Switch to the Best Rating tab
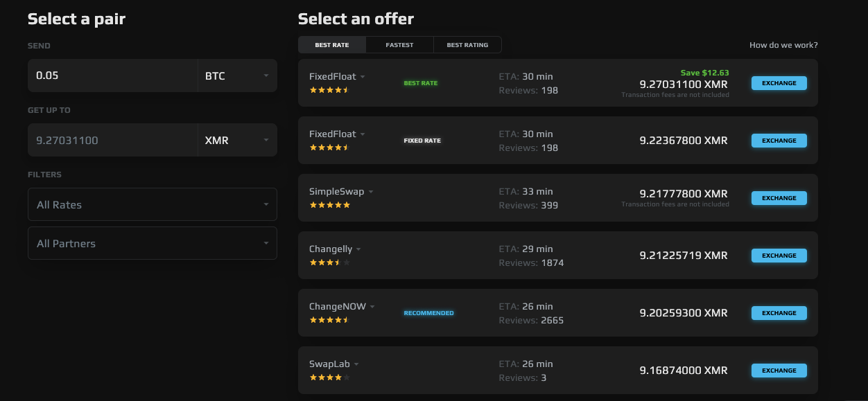Screen dimensions: 868x401 pos(467,45)
